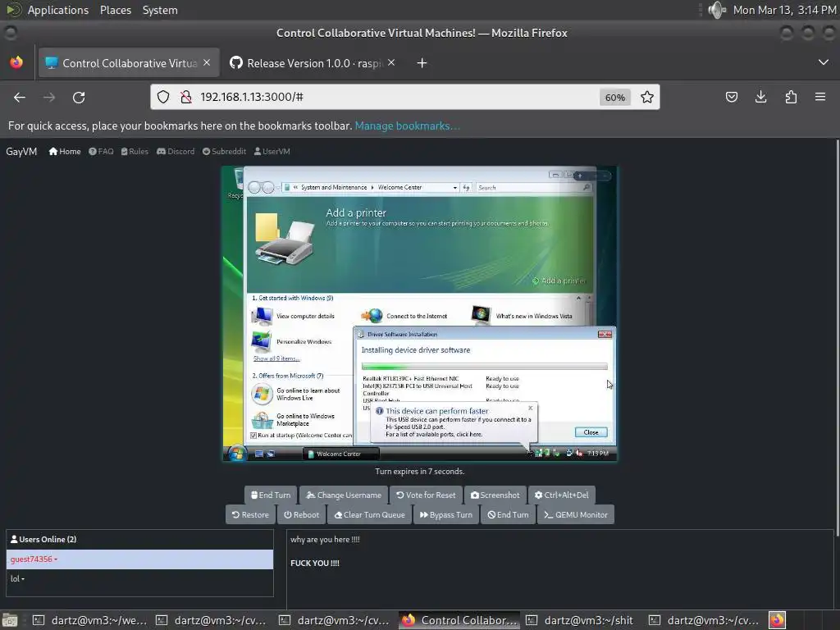This screenshot has height=630, width=840.
Task: Click the Screenshot button
Action: pyautogui.click(x=495, y=495)
